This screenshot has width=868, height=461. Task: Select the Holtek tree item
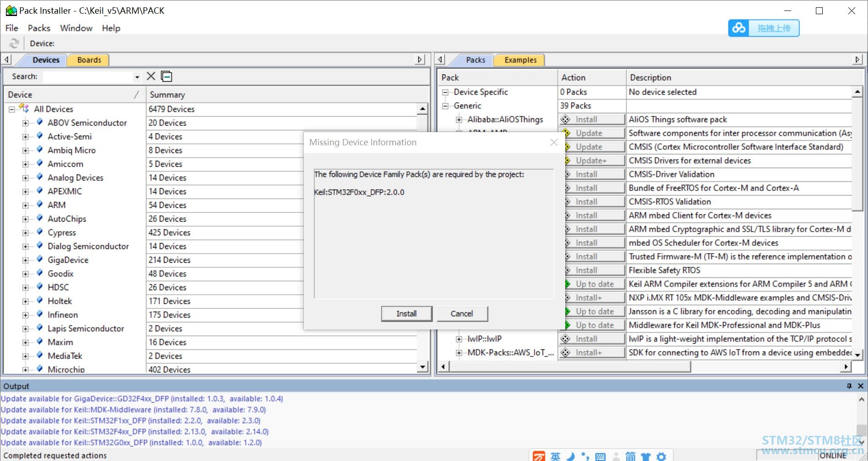point(60,301)
